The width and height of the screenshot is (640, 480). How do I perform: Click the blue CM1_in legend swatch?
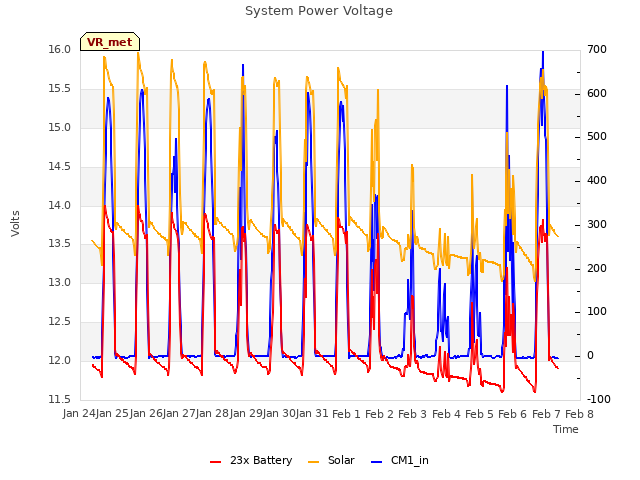[376, 462]
